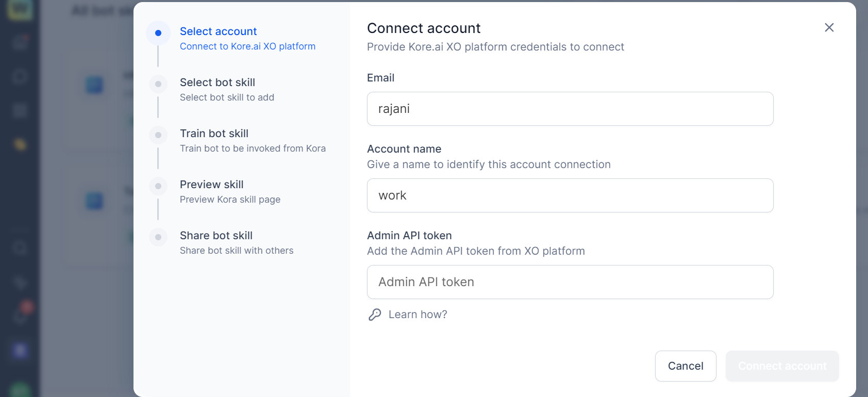Click the grey Select bot skill step dot
This screenshot has width=868, height=397.
158,84
